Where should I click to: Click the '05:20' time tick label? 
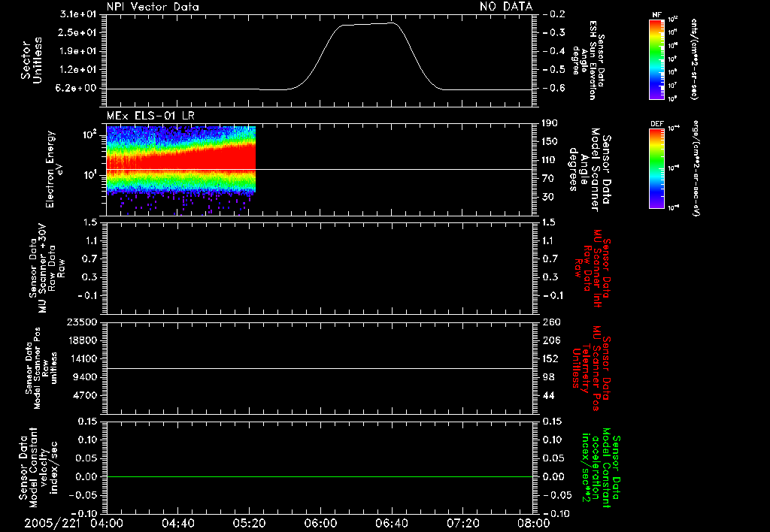tap(249, 523)
